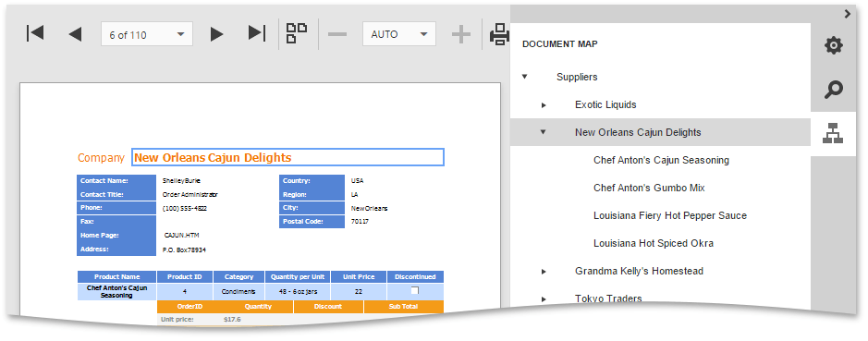The image size is (868, 341).
Task: Select Chef Anton's Gumbo Mix bookmark
Action: tap(649, 188)
